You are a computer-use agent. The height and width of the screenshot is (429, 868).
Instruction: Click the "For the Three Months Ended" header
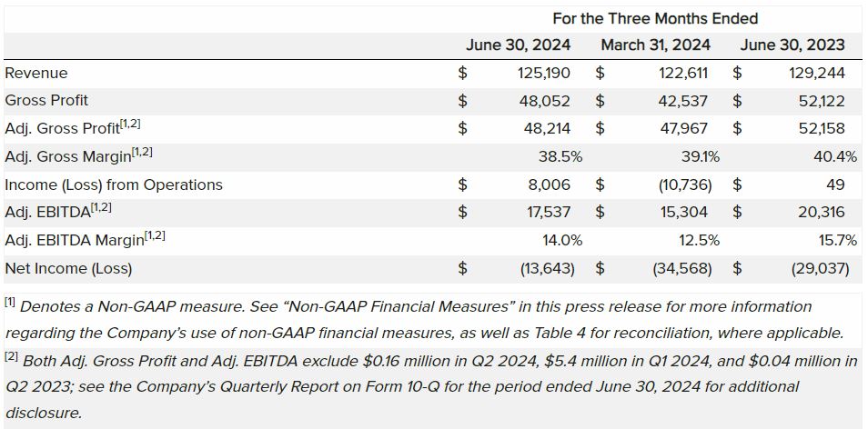pos(654,18)
